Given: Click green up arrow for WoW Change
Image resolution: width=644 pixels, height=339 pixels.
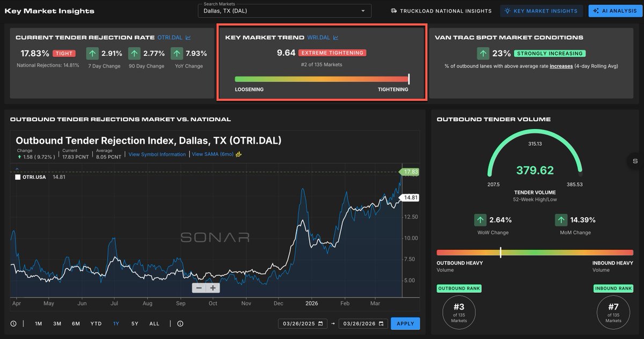Looking at the screenshot, I should (480, 220).
